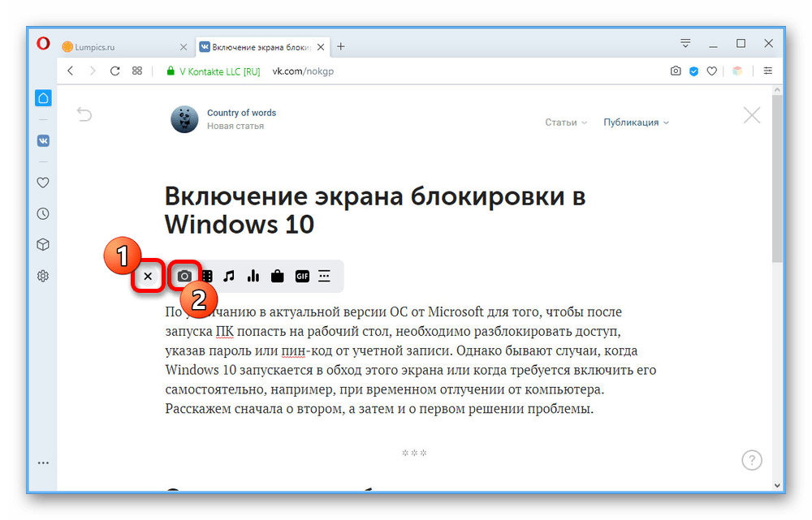Insert a GIF with the GIF icon

(302, 277)
